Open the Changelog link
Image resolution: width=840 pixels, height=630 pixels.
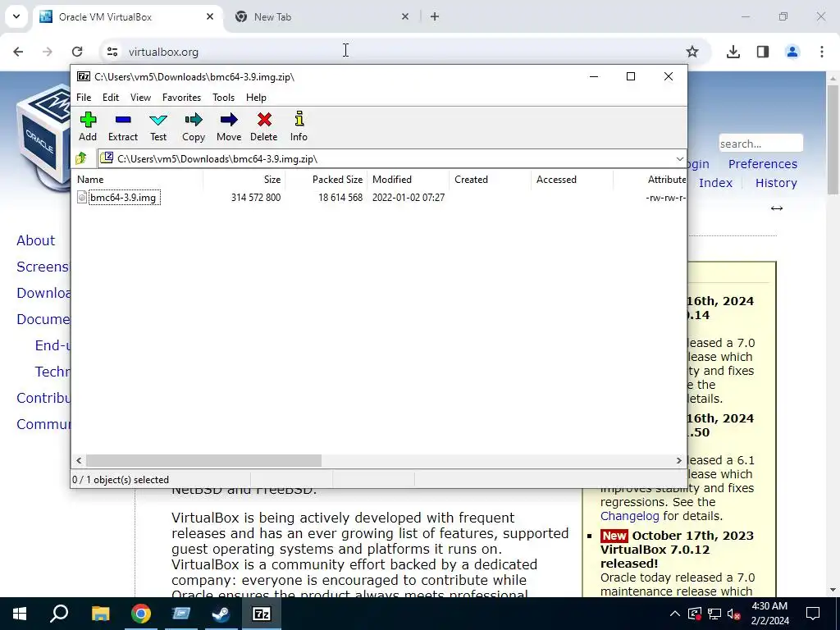point(629,516)
